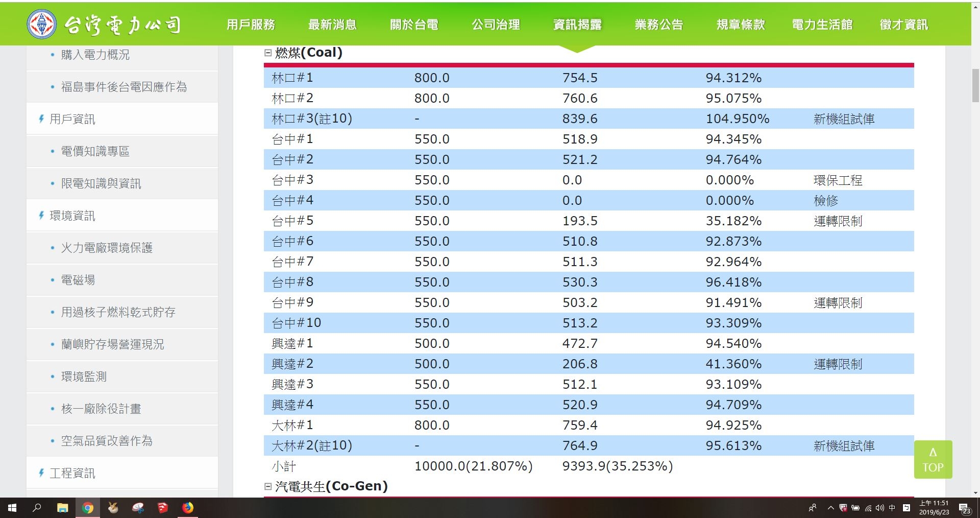The width and height of the screenshot is (980, 518).
Task: Click the 興達#4 unit name
Action: click(292, 405)
